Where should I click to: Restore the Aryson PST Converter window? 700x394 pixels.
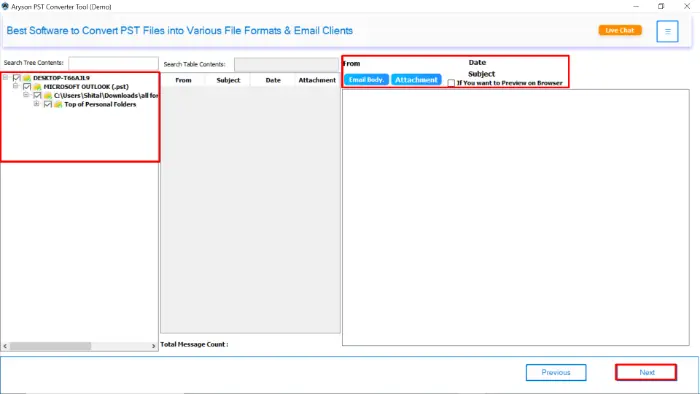[x=661, y=6]
